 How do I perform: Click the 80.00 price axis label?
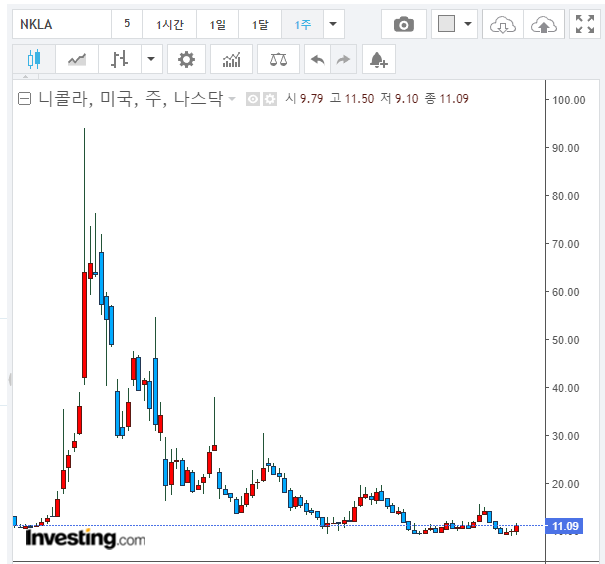[x=566, y=196]
